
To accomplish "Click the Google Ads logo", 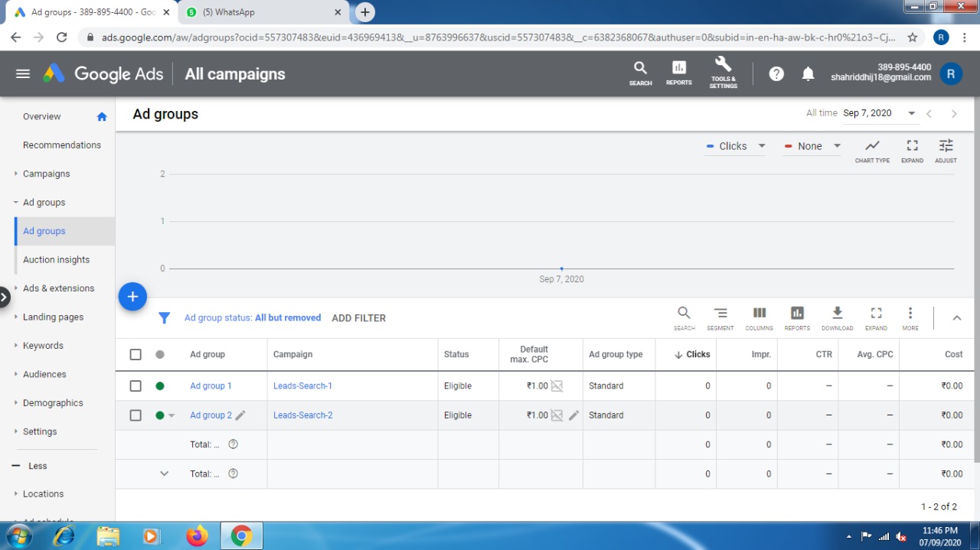I will [x=103, y=73].
